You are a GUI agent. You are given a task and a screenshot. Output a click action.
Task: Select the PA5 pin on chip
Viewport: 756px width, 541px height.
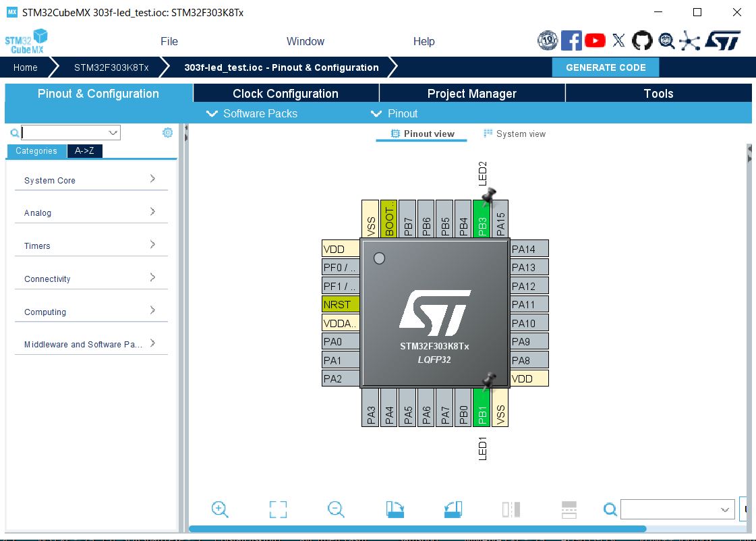(x=407, y=408)
